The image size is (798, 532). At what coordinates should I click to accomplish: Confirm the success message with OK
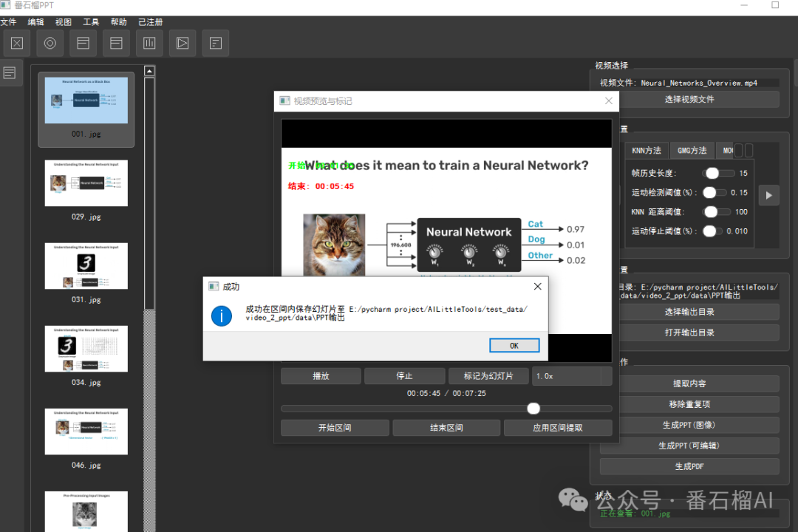(x=514, y=346)
